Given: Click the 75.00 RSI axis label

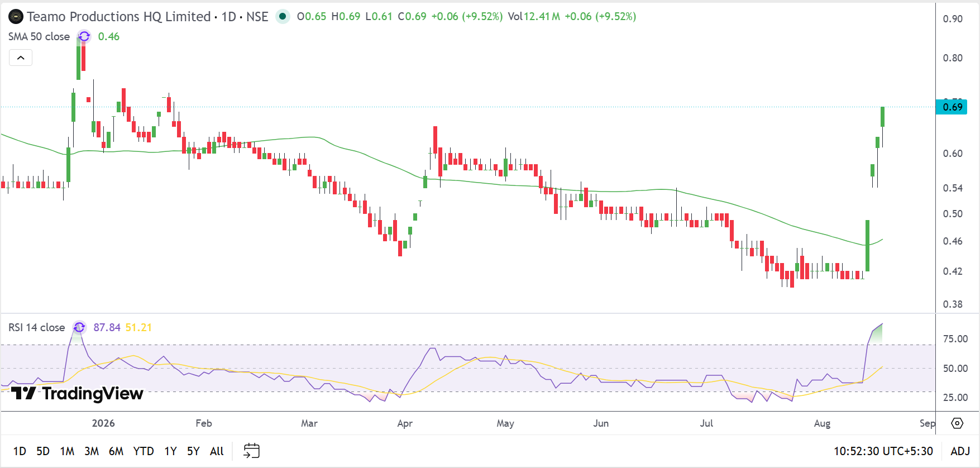Looking at the screenshot, I should (955, 339).
